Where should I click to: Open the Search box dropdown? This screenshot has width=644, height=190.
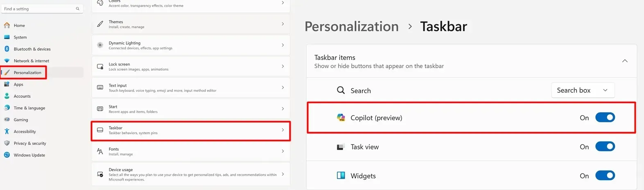pyautogui.click(x=583, y=90)
